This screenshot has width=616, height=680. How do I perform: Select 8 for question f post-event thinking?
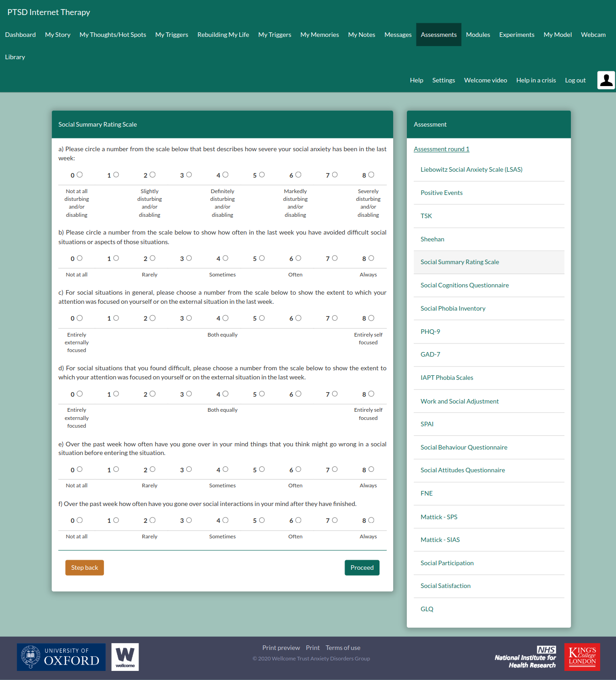[x=371, y=520]
